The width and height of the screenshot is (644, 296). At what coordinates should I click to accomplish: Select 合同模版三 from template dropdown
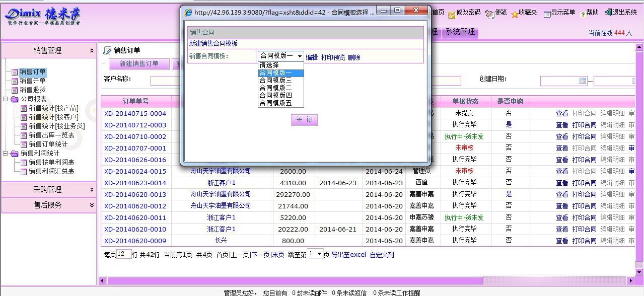(x=275, y=80)
